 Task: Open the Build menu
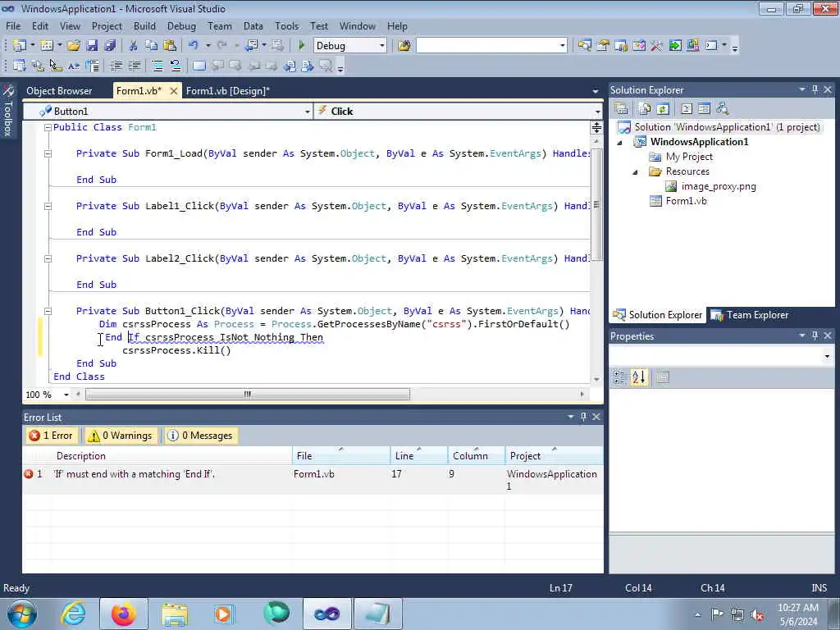144,26
